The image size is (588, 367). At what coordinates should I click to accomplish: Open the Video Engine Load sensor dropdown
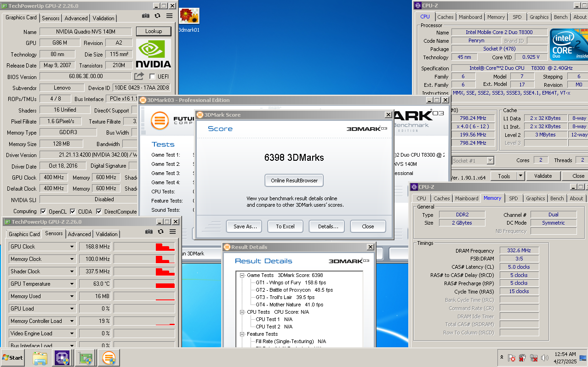click(72, 333)
